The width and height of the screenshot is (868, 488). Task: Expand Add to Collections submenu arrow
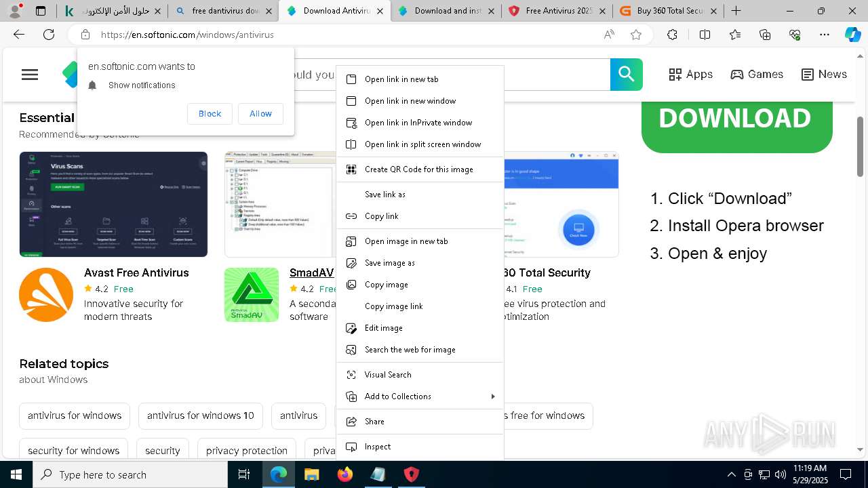coord(493,396)
